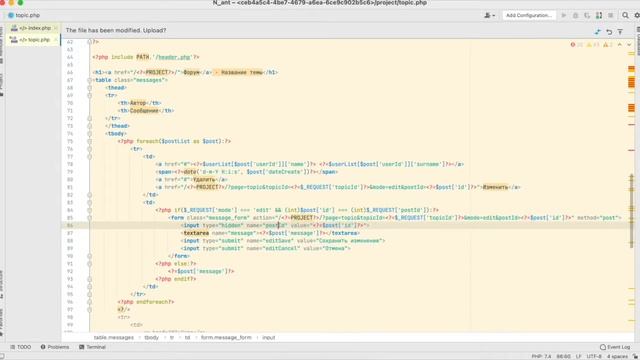Collapse the php if fold on line 84

coord(89,210)
